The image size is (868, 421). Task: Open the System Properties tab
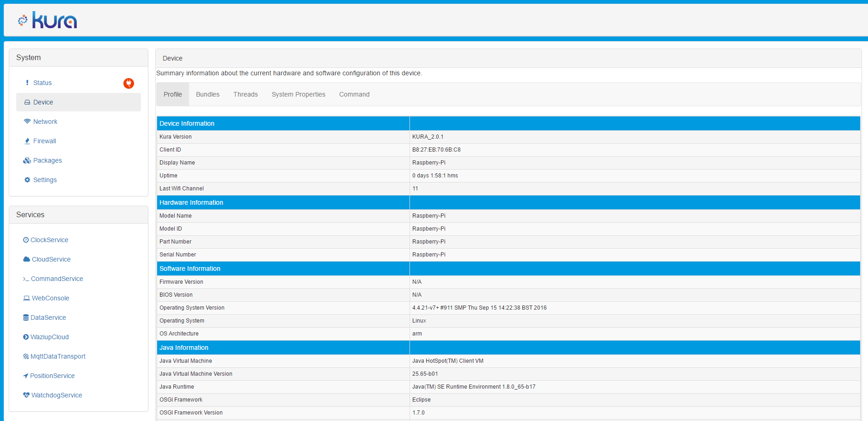299,94
